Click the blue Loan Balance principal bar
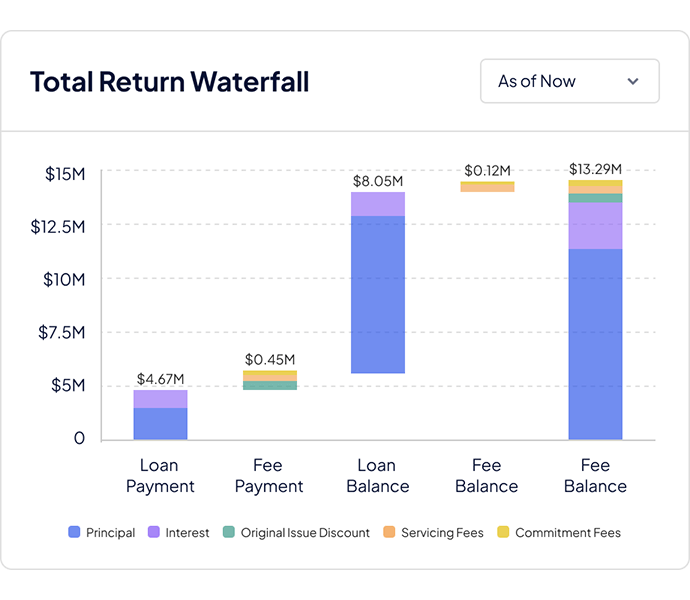690x600 pixels. tap(378, 295)
